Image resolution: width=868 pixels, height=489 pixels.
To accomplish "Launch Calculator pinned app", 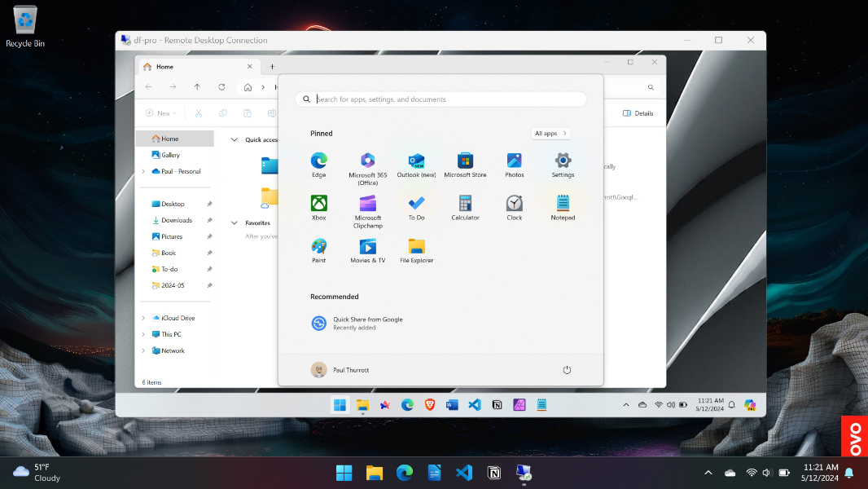I will click(465, 208).
